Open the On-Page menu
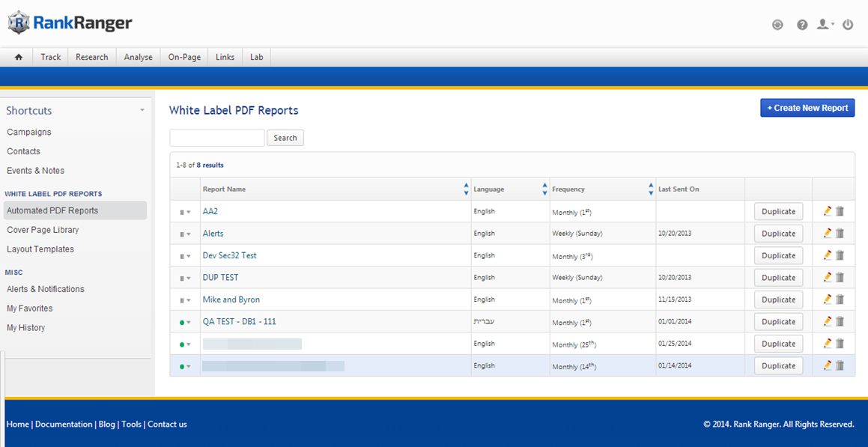 pos(184,57)
